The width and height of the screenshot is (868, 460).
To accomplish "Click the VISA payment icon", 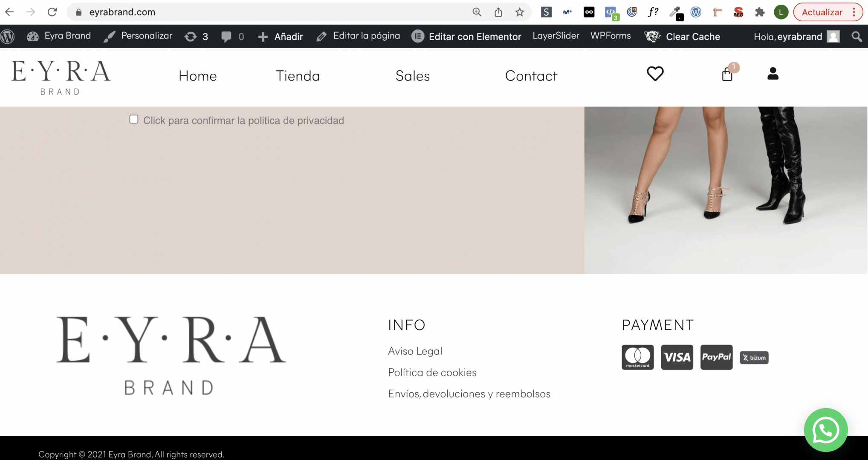I will (x=677, y=357).
